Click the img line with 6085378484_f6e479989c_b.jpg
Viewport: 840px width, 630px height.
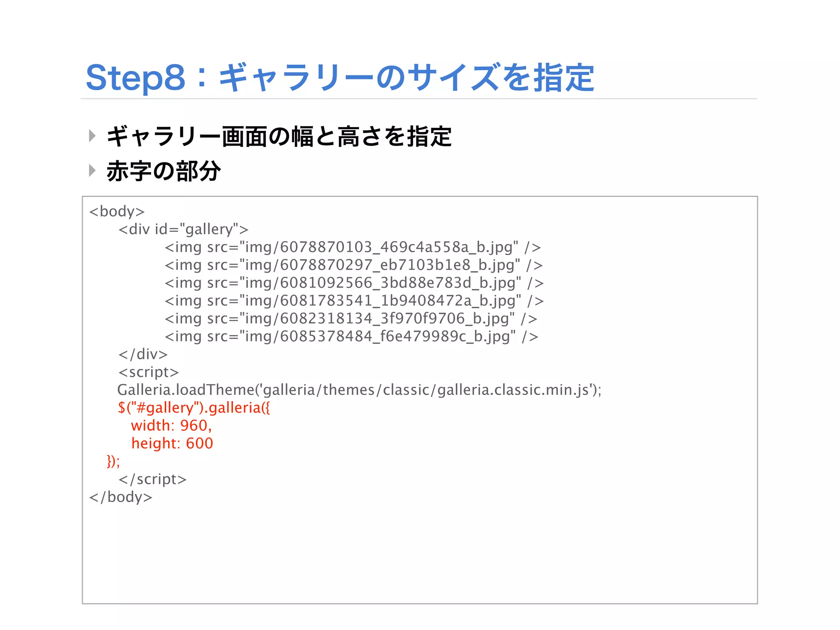[x=351, y=336]
